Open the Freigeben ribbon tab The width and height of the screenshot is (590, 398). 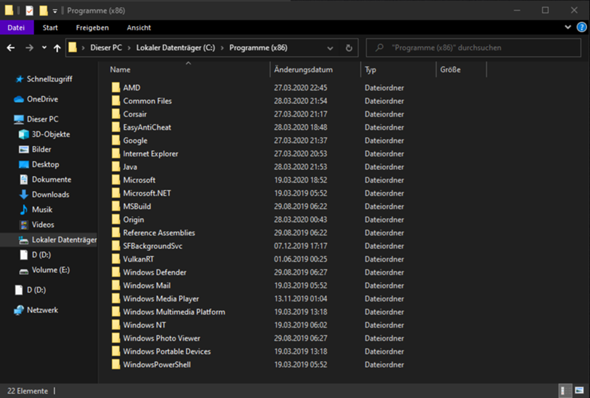click(x=92, y=27)
